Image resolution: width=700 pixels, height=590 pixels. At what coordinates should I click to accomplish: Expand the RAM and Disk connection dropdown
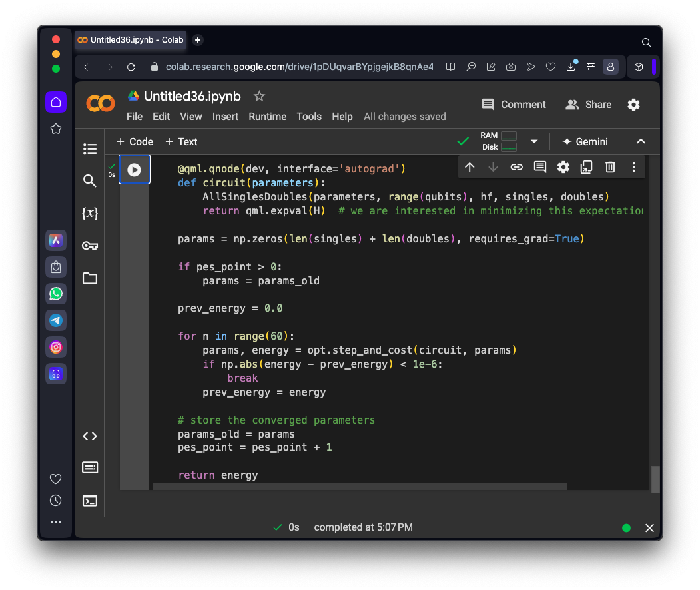(x=533, y=142)
